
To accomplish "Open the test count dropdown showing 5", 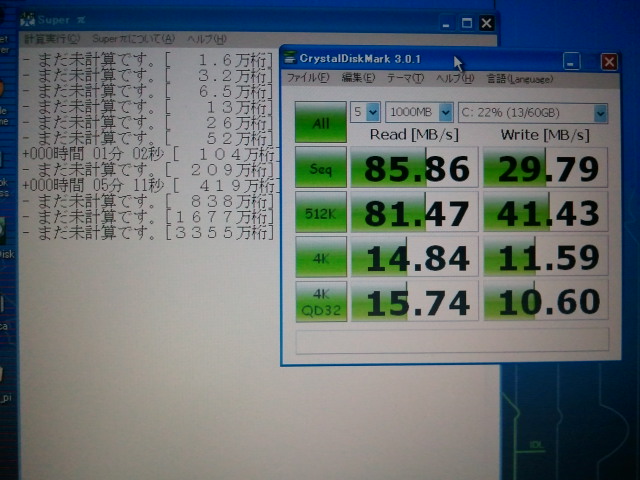I will [x=365, y=112].
